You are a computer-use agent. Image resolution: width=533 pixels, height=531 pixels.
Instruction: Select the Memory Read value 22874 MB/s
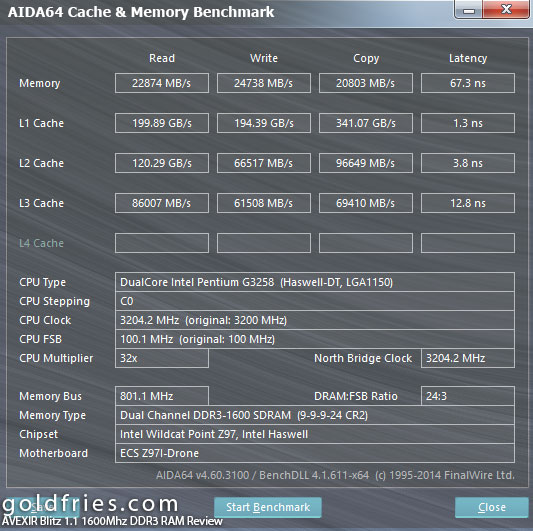pos(162,83)
